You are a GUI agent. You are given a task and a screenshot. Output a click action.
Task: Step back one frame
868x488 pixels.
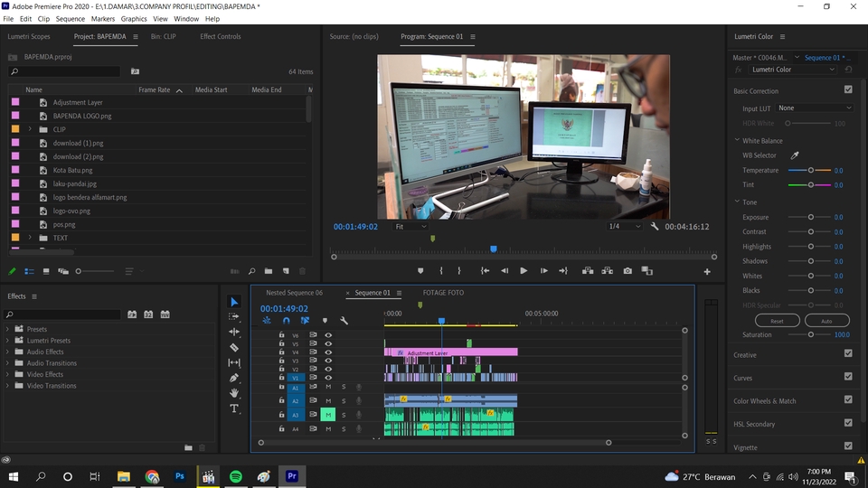[505, 271]
